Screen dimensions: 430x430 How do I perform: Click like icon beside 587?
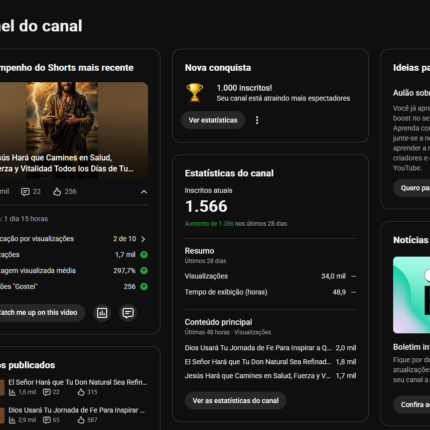pos(81,420)
